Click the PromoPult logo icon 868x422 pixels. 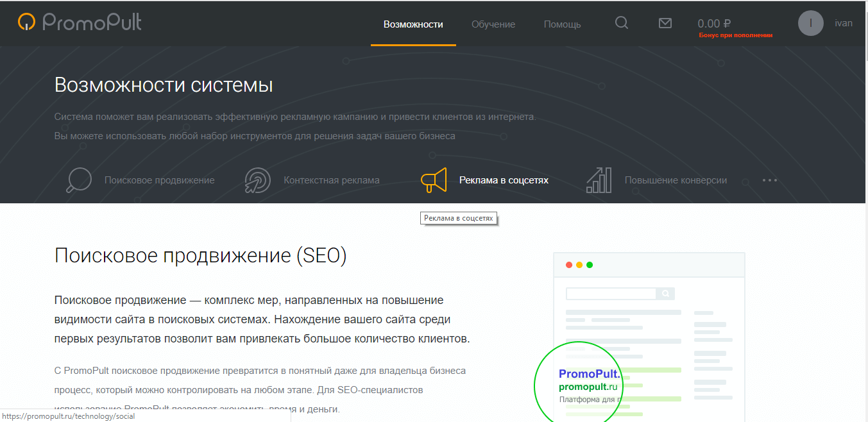[26, 22]
